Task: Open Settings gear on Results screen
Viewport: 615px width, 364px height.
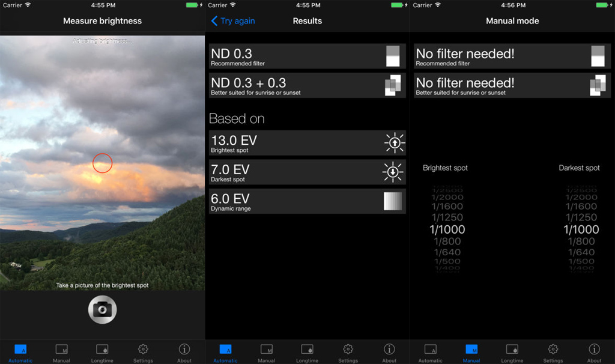Action: click(348, 353)
